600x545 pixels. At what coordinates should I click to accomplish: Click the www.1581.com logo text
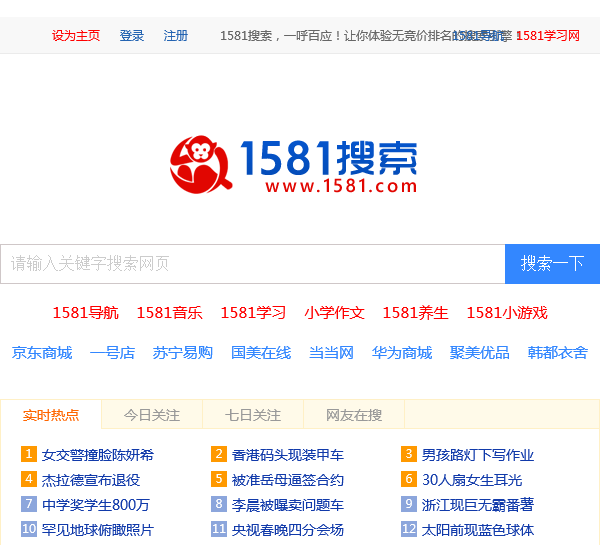pos(341,186)
